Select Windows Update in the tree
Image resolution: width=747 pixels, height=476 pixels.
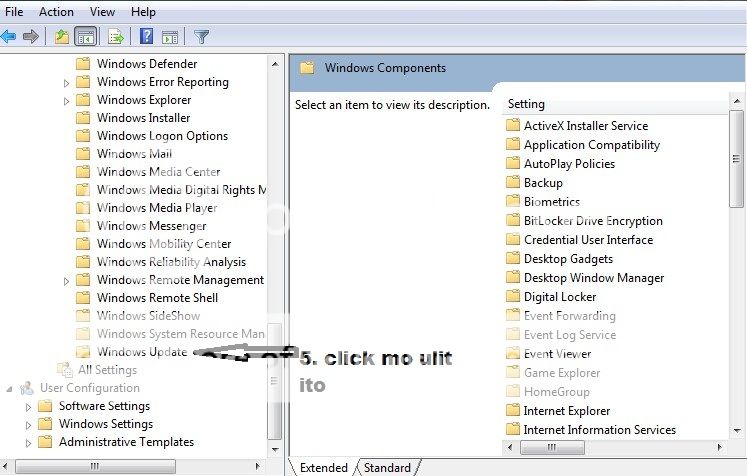point(141,352)
